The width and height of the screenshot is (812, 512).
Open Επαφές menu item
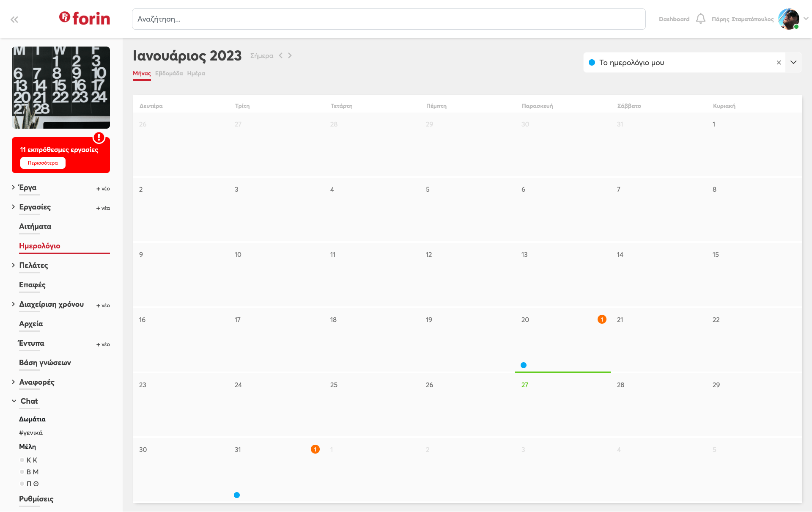pos(32,285)
